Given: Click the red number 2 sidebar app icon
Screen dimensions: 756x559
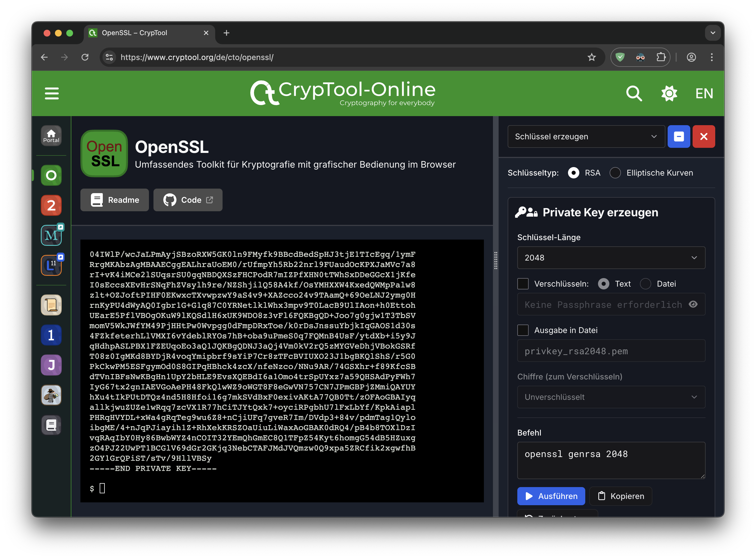Looking at the screenshot, I should [x=51, y=205].
